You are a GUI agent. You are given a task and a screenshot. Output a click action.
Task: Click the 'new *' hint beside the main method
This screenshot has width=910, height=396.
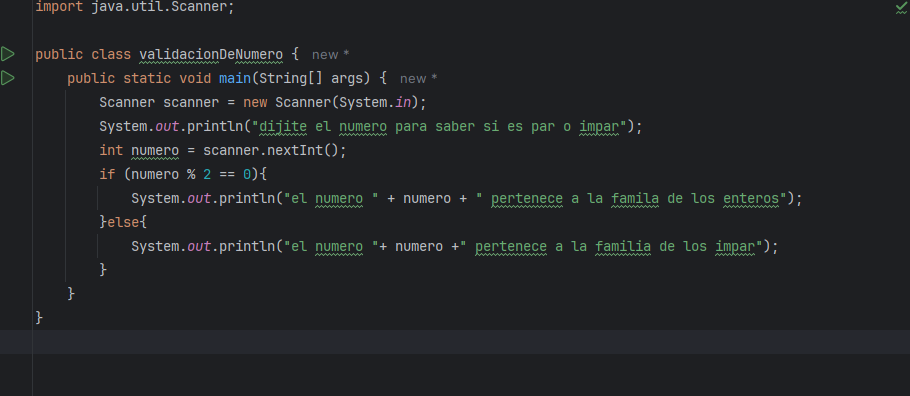click(418, 78)
